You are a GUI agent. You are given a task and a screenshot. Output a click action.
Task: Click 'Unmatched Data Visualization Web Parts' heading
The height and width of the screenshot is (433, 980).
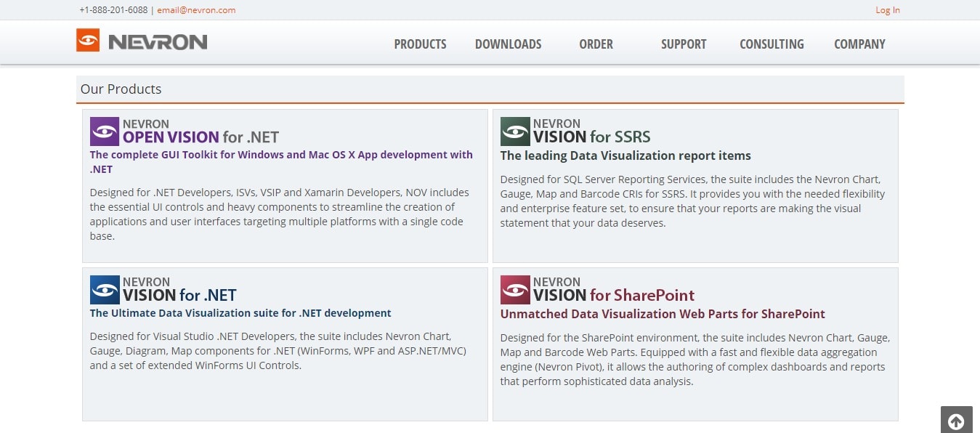(663, 314)
